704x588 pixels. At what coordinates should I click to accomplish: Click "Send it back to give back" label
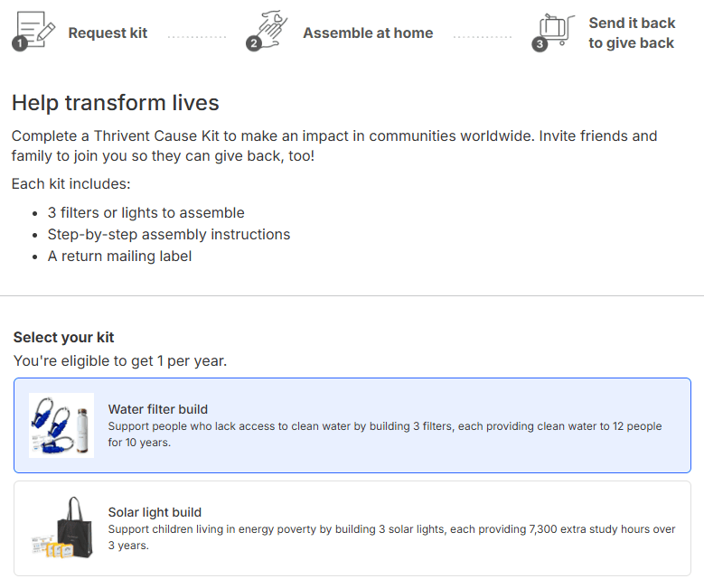pyautogui.click(x=632, y=33)
